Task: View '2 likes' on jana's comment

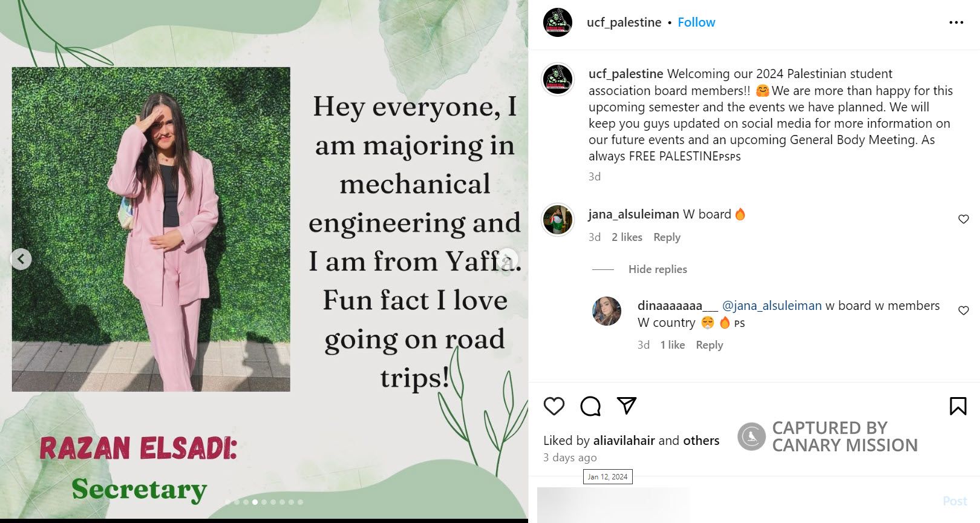Action: [x=627, y=237]
